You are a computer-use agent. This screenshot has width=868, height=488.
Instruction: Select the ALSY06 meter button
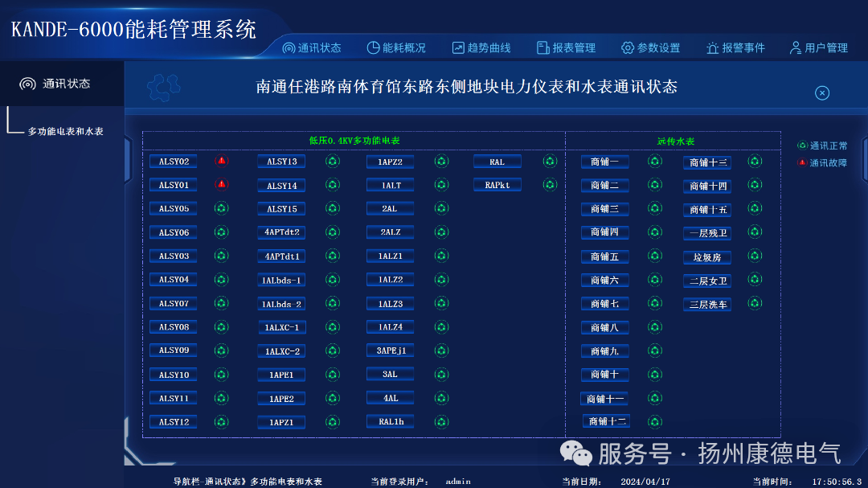(172, 232)
